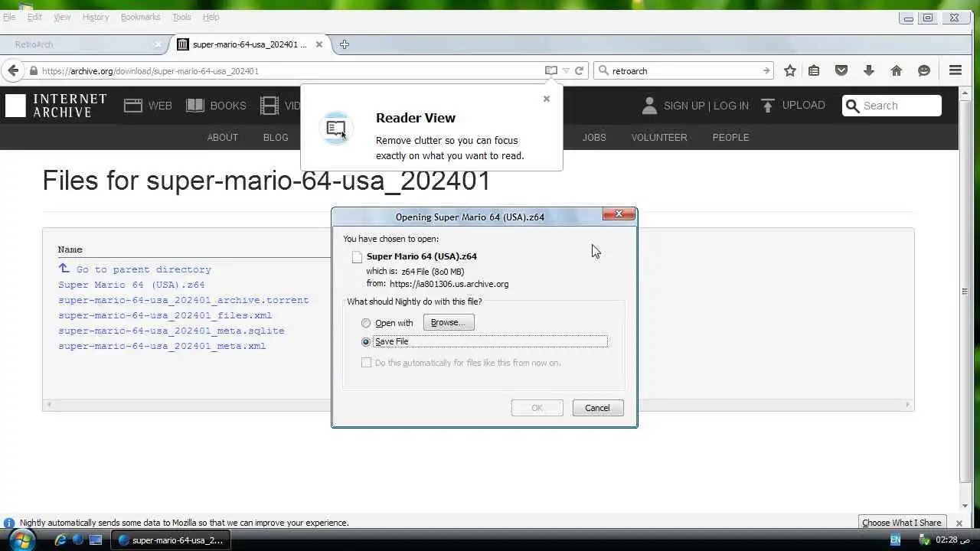Save to Pocket icon
The width and height of the screenshot is (980, 551).
[841, 70]
